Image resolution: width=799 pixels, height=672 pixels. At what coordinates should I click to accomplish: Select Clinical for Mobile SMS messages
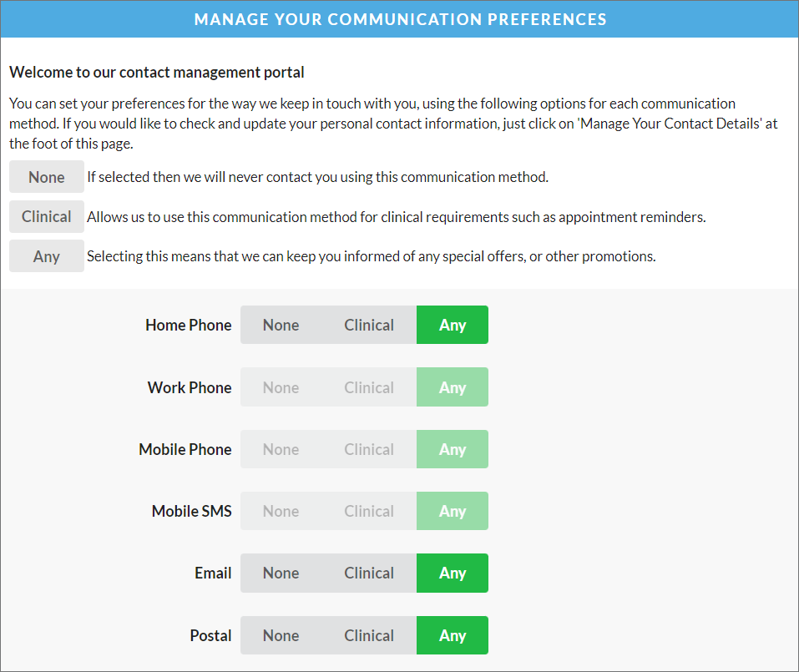[x=369, y=511]
